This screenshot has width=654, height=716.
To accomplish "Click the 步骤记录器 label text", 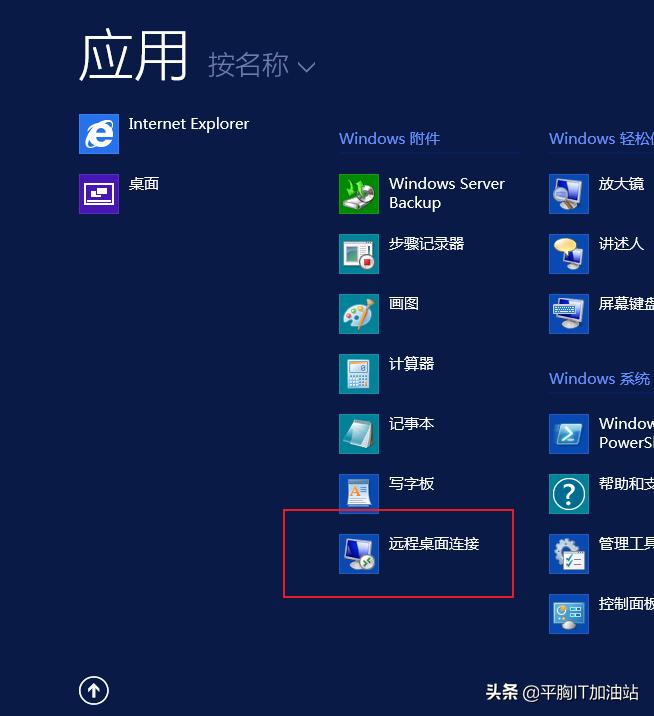I will [x=426, y=244].
